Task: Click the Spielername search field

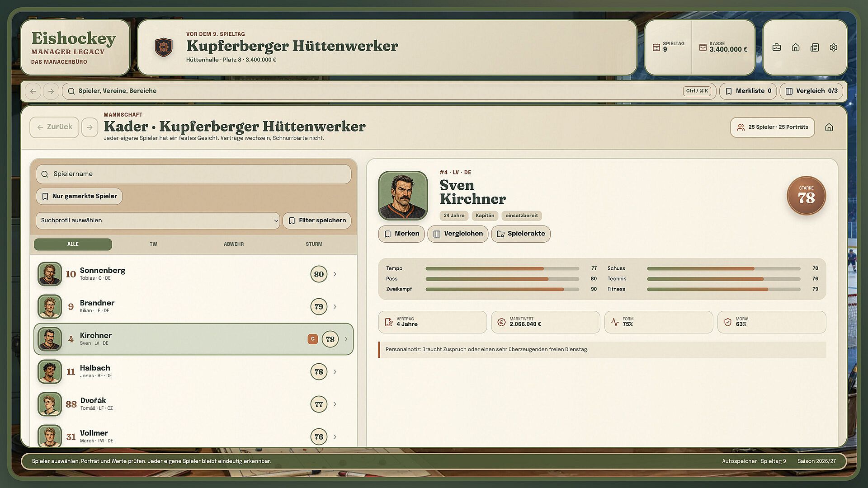Action: [193, 174]
